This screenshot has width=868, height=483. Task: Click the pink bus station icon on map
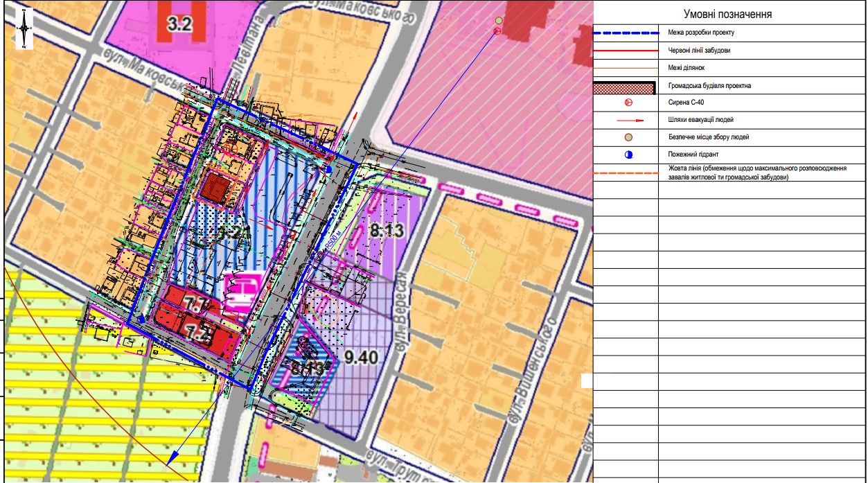[240, 292]
